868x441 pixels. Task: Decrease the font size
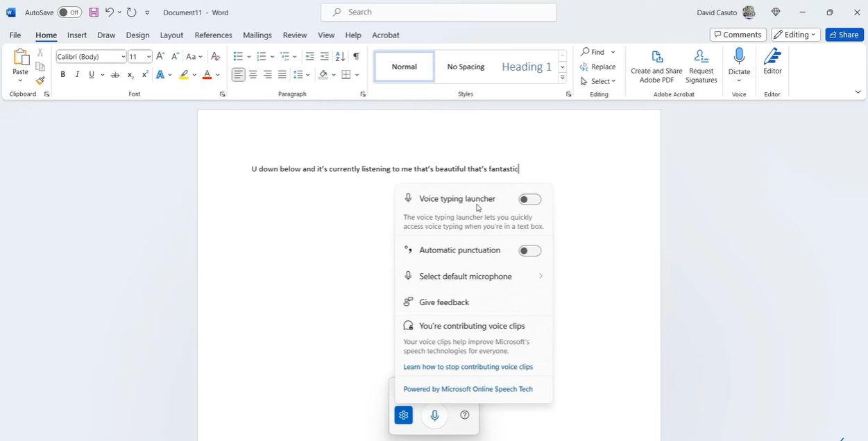(x=175, y=57)
